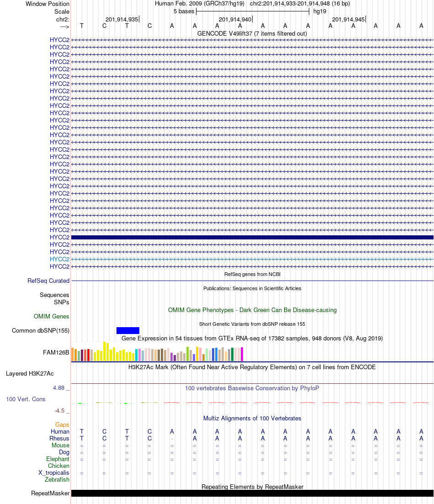Click the thick dark blue HYCC2 exon bar
The height and width of the screenshot is (504, 434).
pos(252,237)
